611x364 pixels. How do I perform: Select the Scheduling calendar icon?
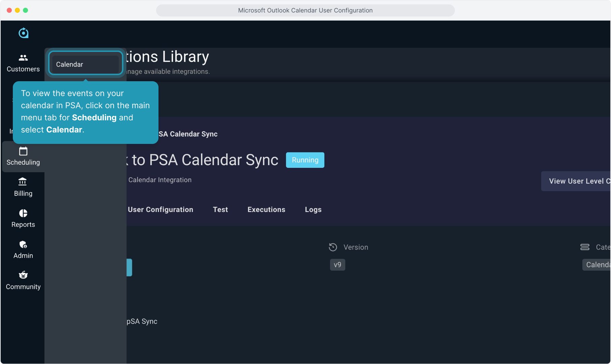[x=23, y=151]
